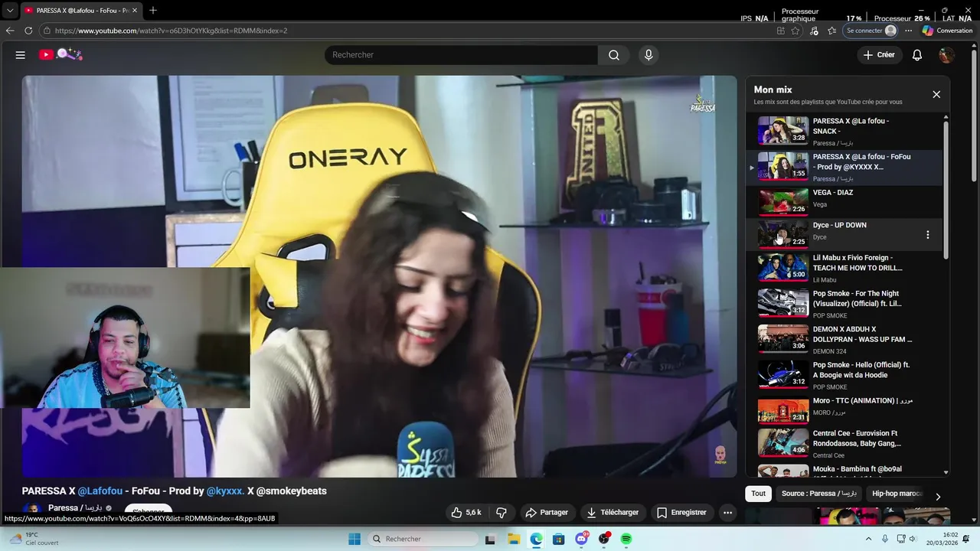Open the currently playing FoFou playlist title
This screenshot has height=551, width=980.
click(x=861, y=161)
